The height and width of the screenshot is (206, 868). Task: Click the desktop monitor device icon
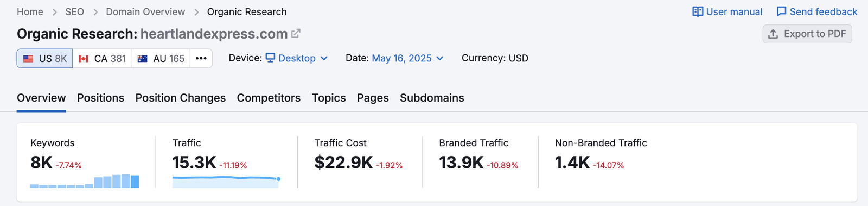[x=270, y=58]
